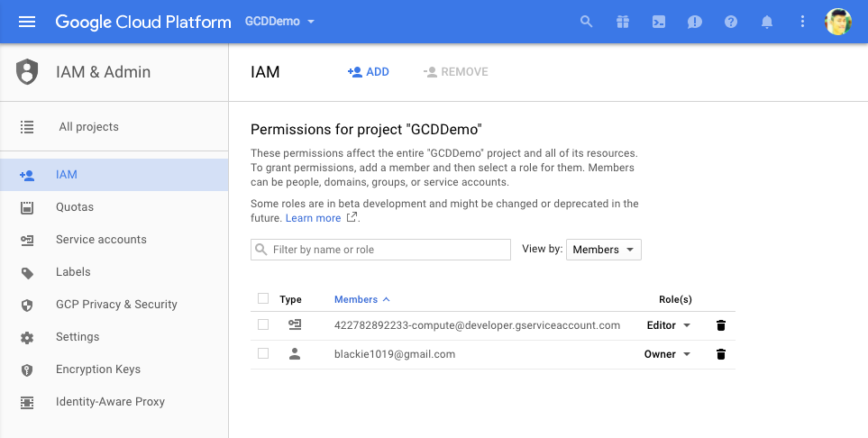Image resolution: width=868 pixels, height=438 pixels.
Task: Change the Editor role dropdown
Action: pos(669,325)
